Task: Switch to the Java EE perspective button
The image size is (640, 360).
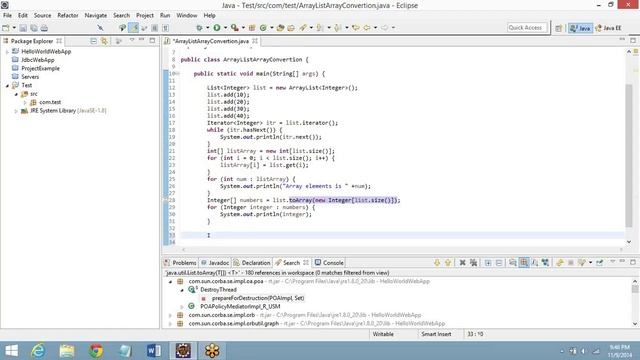Action: [608, 28]
